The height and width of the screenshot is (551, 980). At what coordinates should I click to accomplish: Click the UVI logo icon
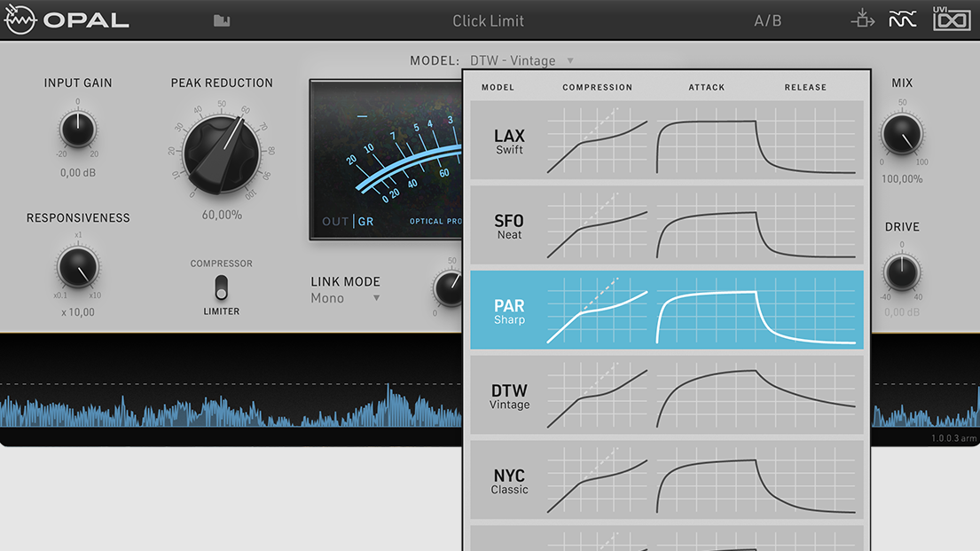952,19
